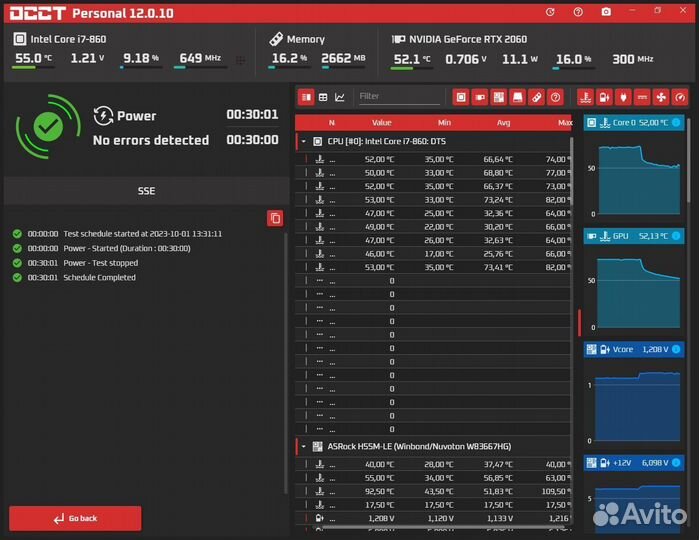Collapse the ASRock H55M-LE sensor group

pos(304,446)
